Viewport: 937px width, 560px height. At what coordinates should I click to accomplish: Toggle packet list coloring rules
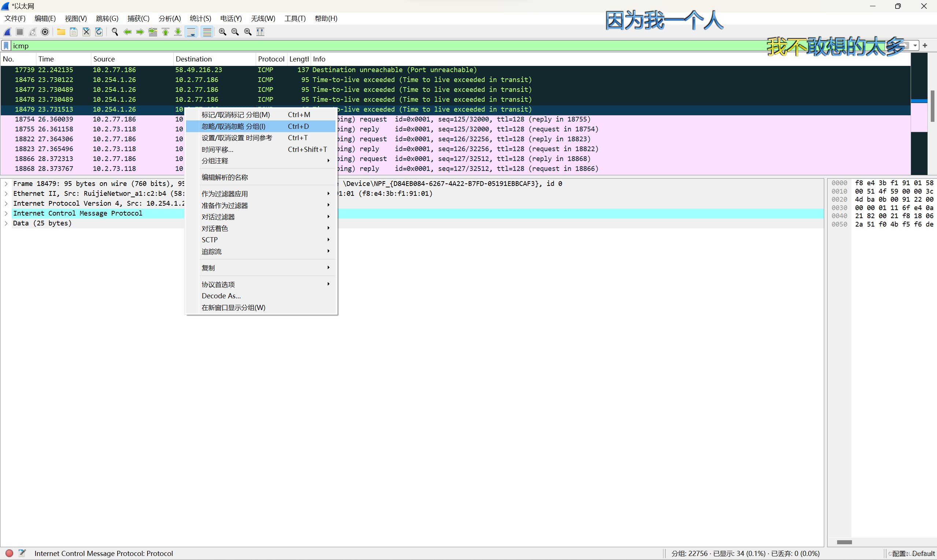[x=207, y=32]
